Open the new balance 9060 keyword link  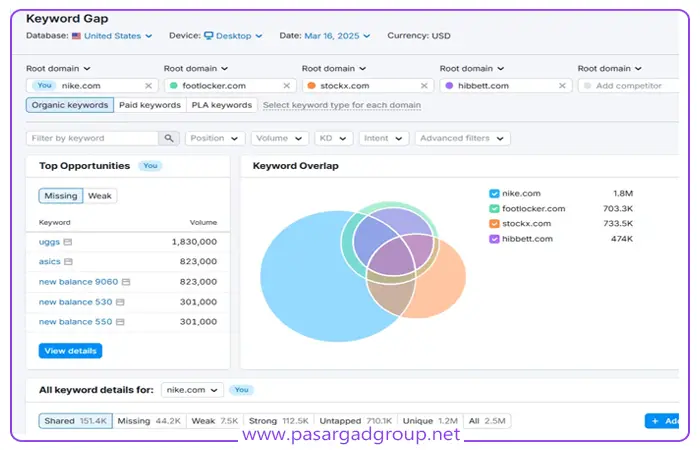pos(79,282)
